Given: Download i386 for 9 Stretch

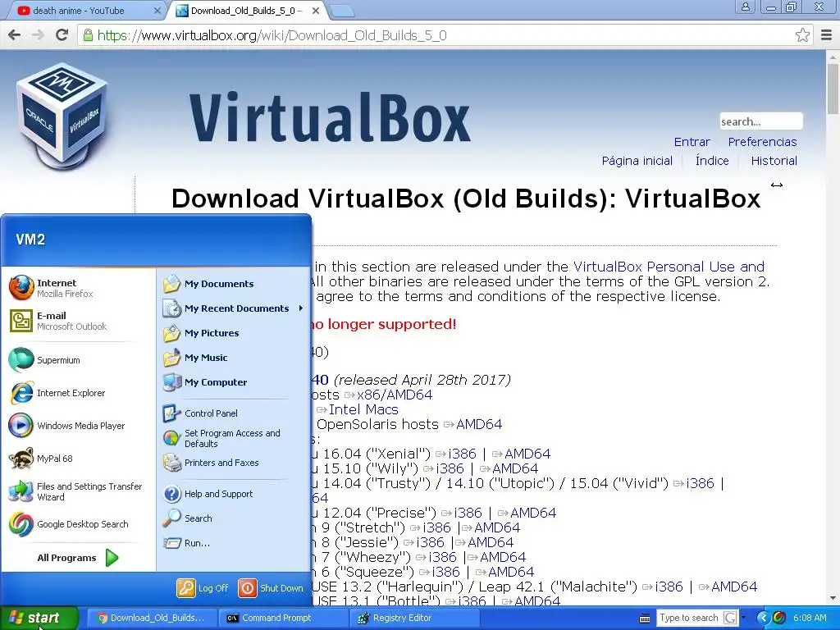Looking at the screenshot, I should tap(436, 527).
